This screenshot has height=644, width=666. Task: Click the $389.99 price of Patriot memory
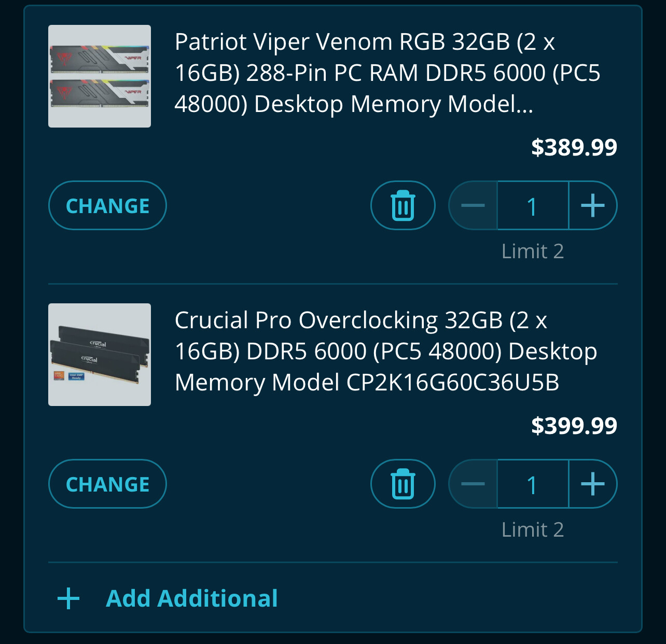(x=574, y=148)
